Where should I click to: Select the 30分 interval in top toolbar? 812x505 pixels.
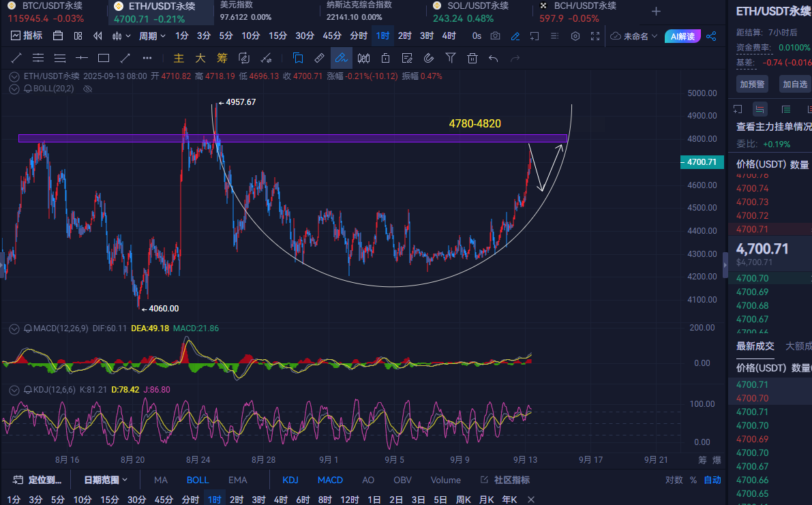(305, 35)
